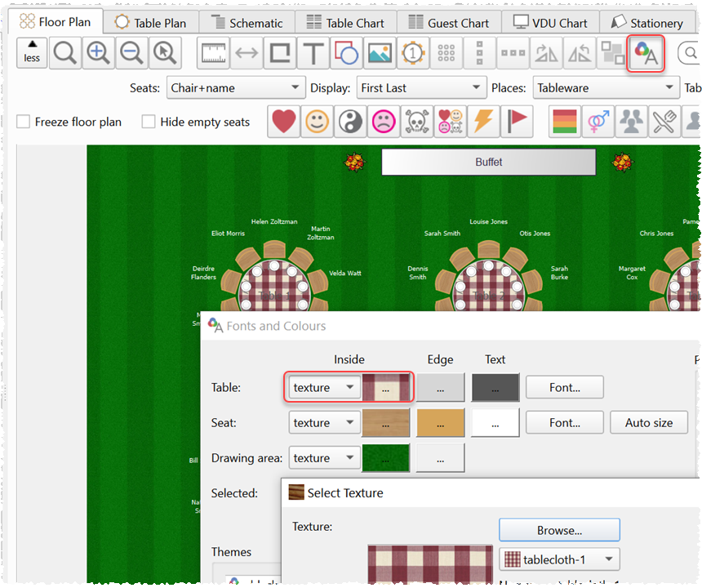This screenshot has width=702, height=588.
Task: Click the less toggle to collapse toolbar
Action: pyautogui.click(x=32, y=53)
